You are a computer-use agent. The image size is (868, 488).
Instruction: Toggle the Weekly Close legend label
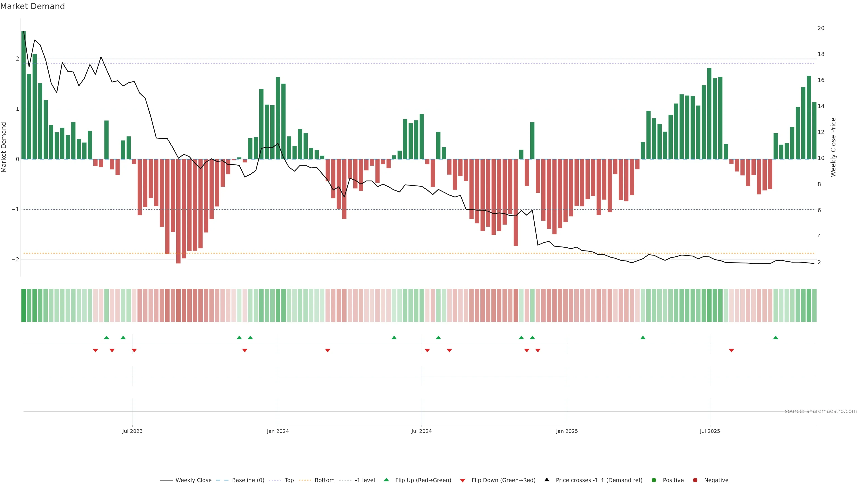tap(193, 480)
